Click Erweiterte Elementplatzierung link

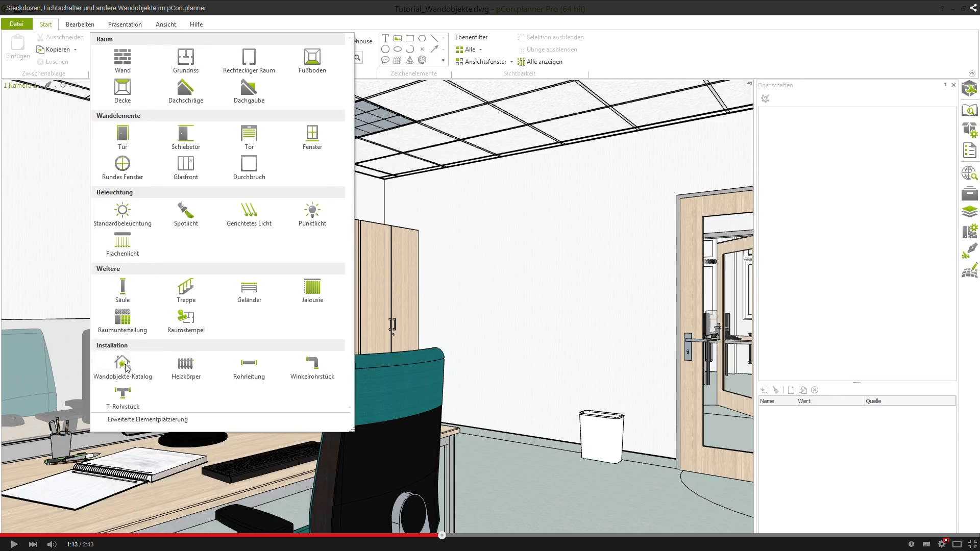148,419
